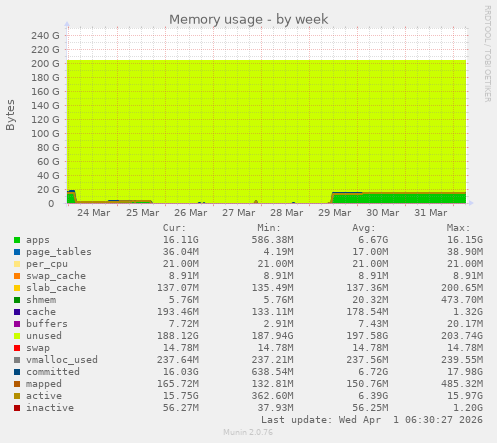This screenshot has height=443, width=497.
Task: Click the 'Last update' timestamp line
Action: pyautogui.click(x=372, y=420)
